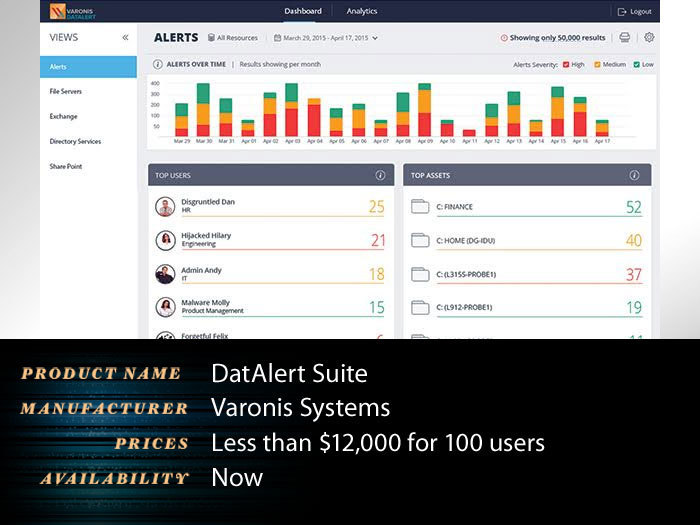The width and height of the screenshot is (700, 525).
Task: Open Hijacked Hilary user row
Action: coord(271,240)
